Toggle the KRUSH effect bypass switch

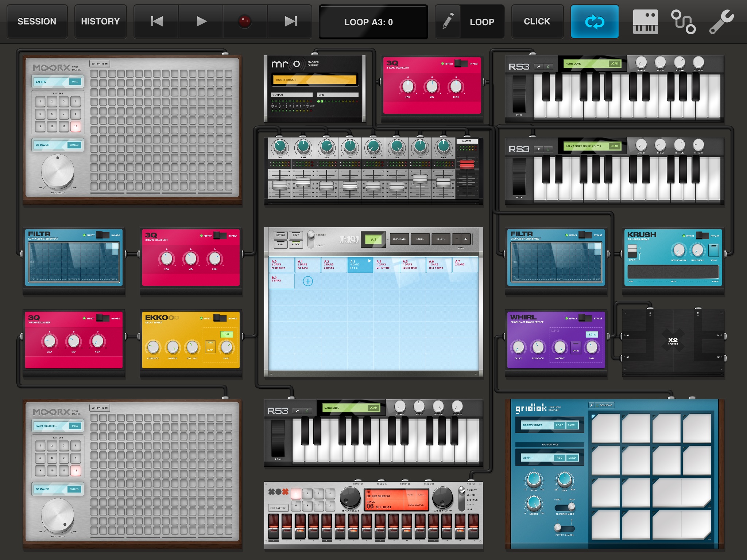pyautogui.click(x=702, y=236)
